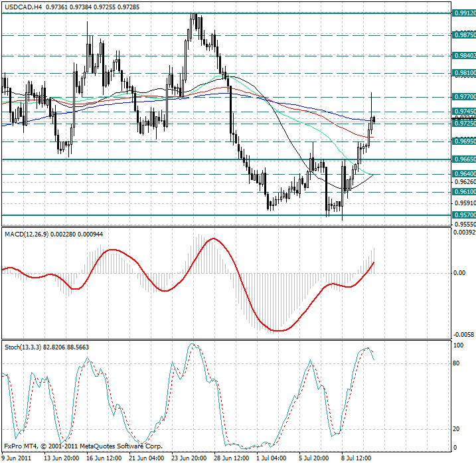
Task: Pick the 0.9840 price level label
Action: point(463,56)
